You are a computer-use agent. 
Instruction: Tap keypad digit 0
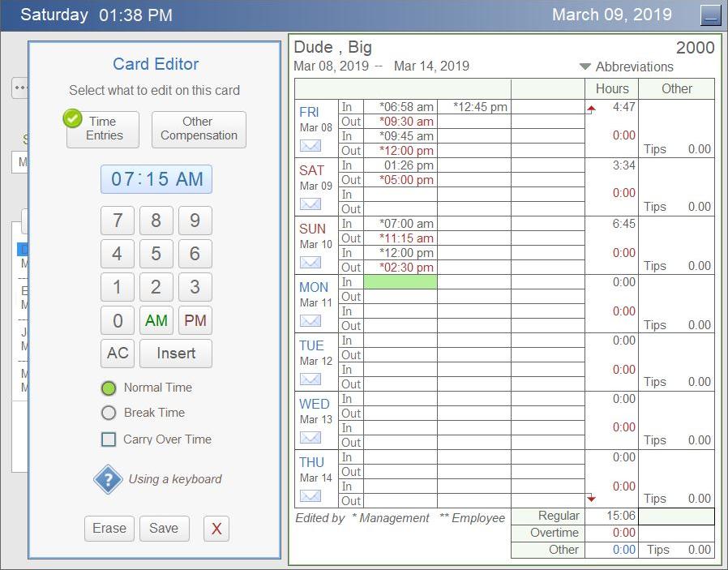tap(118, 320)
